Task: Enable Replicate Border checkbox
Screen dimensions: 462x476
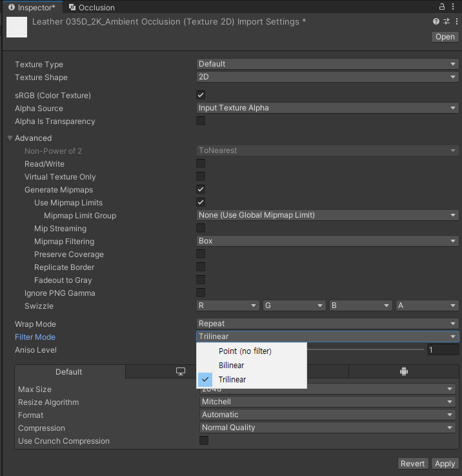Action: tap(201, 267)
